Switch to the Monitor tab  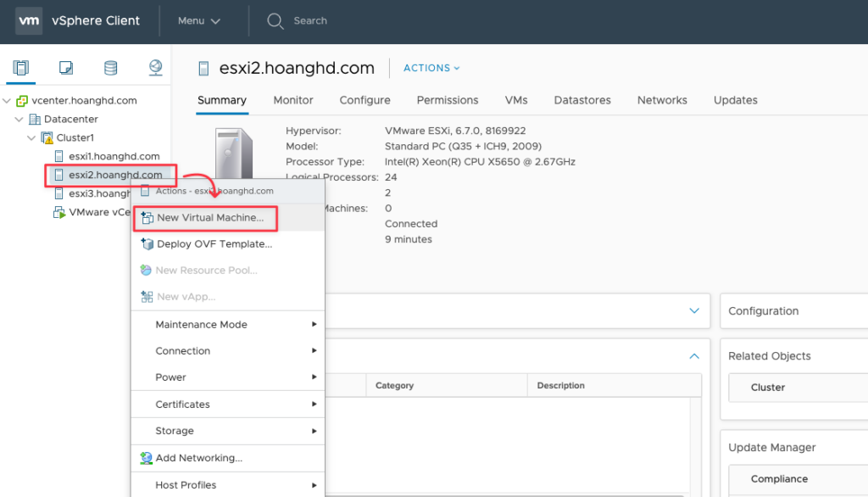coord(293,100)
